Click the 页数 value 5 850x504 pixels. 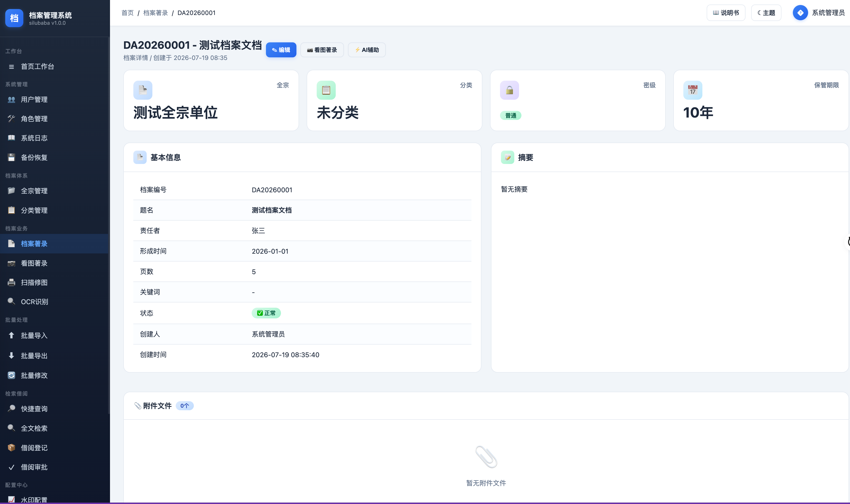[x=254, y=272]
